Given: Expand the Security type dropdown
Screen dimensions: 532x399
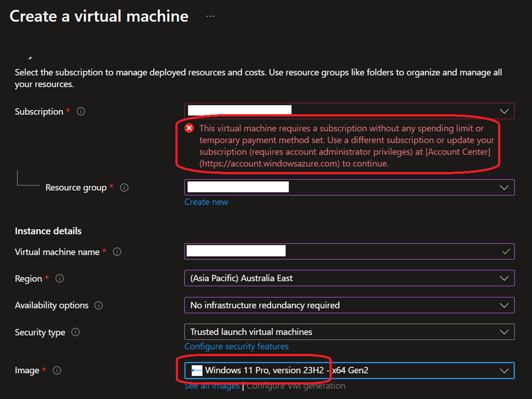Looking at the screenshot, I should (x=503, y=332).
